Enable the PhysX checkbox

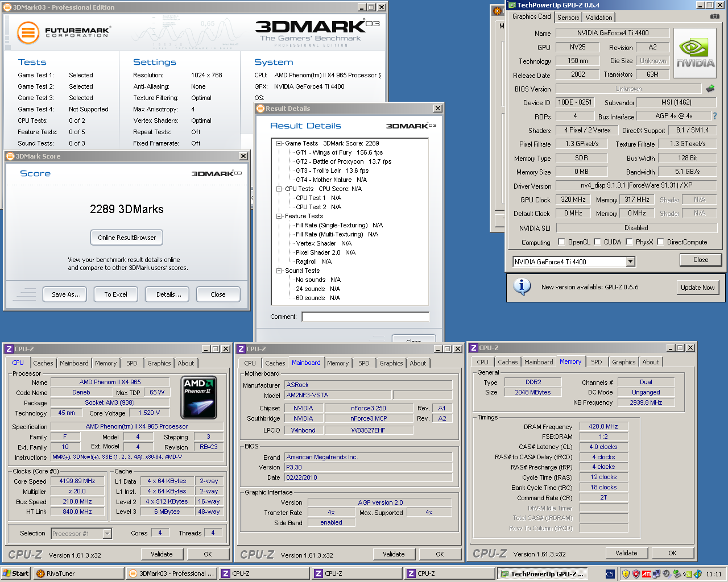(x=629, y=242)
